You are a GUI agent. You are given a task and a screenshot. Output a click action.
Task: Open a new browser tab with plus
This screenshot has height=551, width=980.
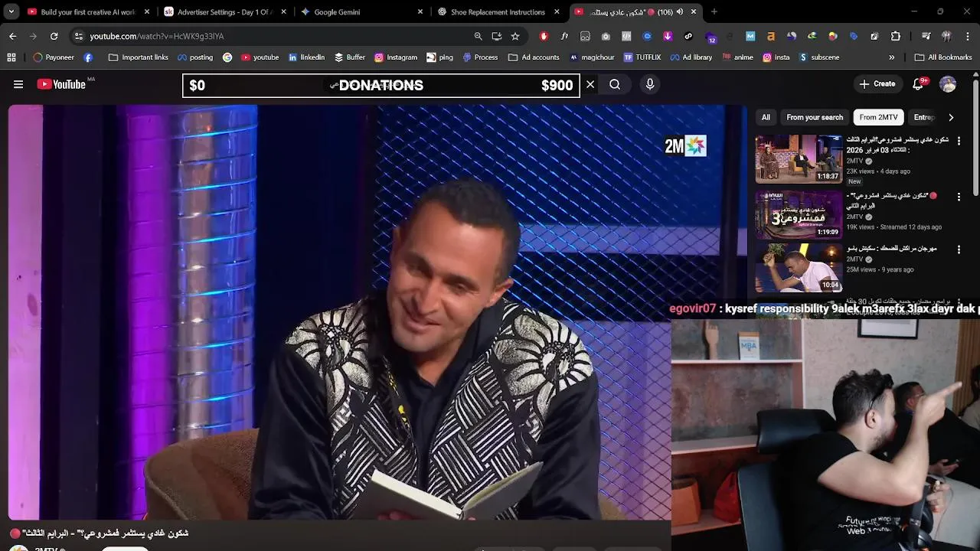(714, 11)
